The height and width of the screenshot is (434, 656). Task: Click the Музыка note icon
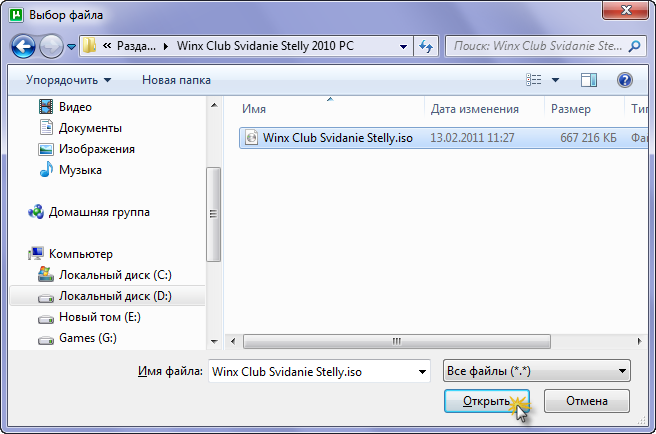coord(46,169)
